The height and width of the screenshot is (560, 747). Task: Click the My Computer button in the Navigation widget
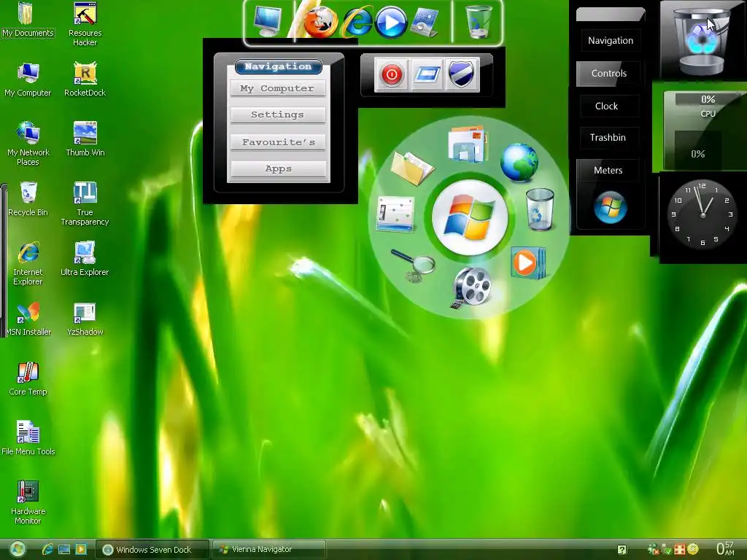[277, 88]
